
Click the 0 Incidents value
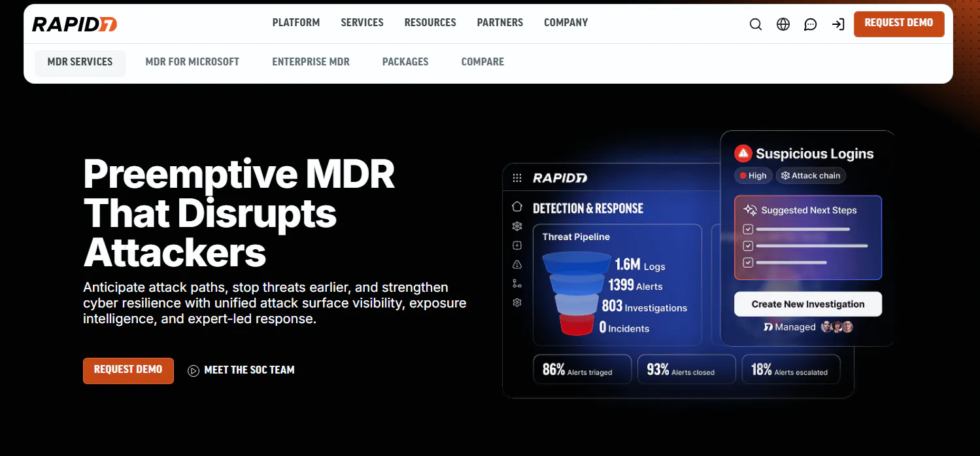pyautogui.click(x=624, y=327)
